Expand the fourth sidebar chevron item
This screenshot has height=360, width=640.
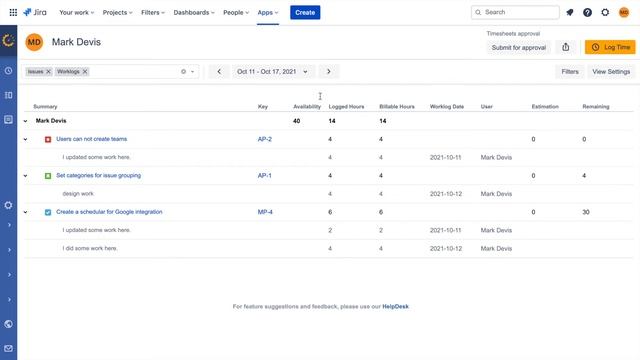[x=9, y=300]
